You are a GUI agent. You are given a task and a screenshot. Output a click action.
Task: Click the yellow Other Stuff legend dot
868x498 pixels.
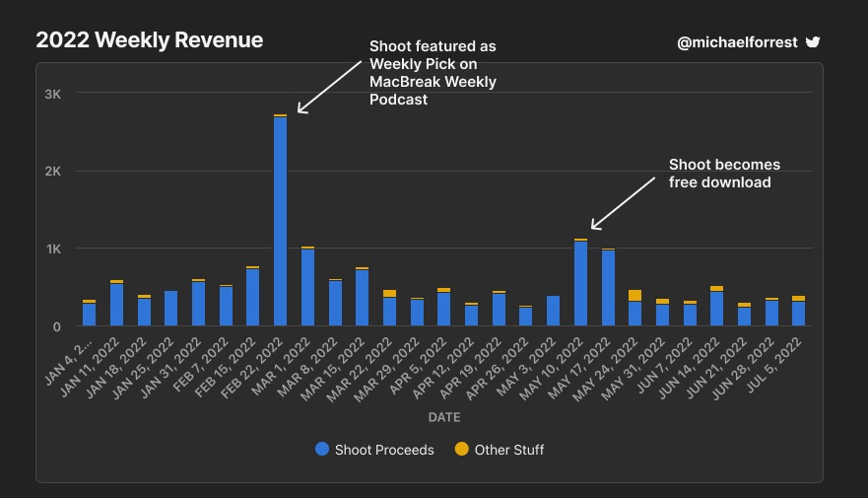pos(462,449)
